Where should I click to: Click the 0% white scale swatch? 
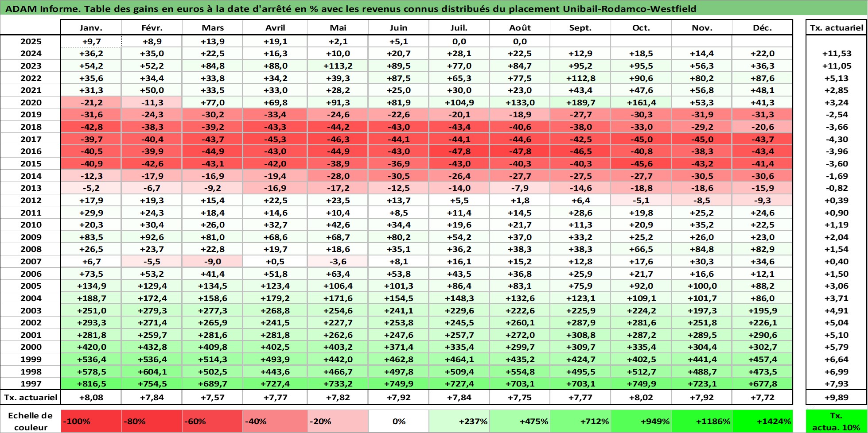point(399,421)
